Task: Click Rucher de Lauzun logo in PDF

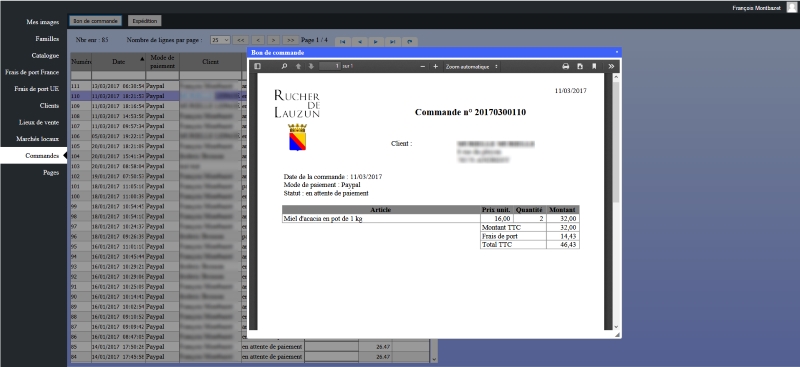Action: [x=297, y=120]
